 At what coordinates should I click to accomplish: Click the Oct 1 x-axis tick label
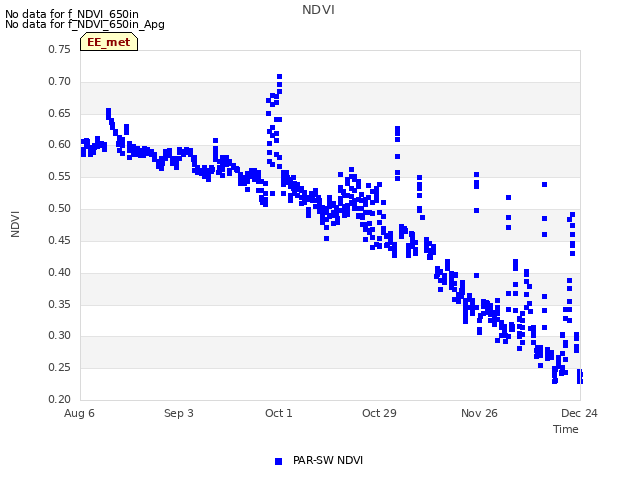click(x=279, y=413)
